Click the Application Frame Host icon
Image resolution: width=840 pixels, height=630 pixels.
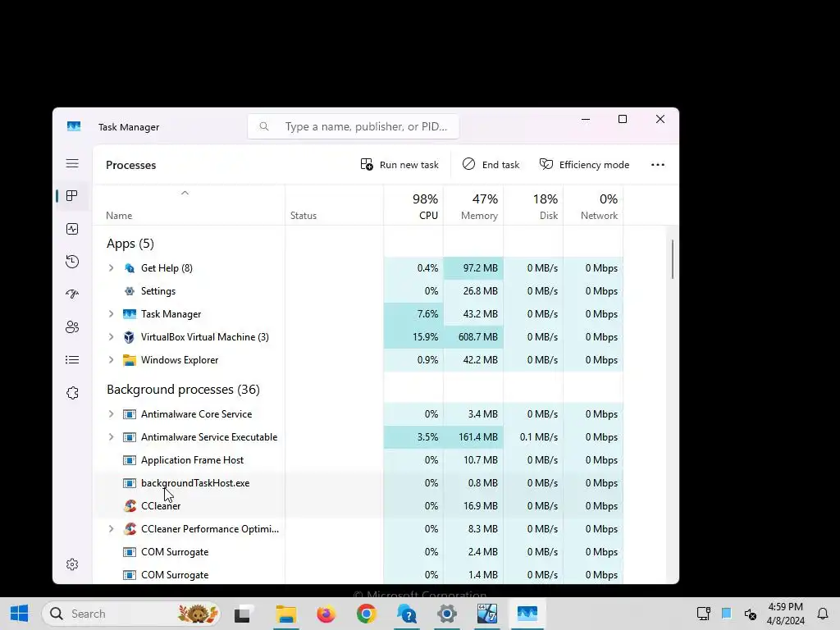click(x=129, y=460)
